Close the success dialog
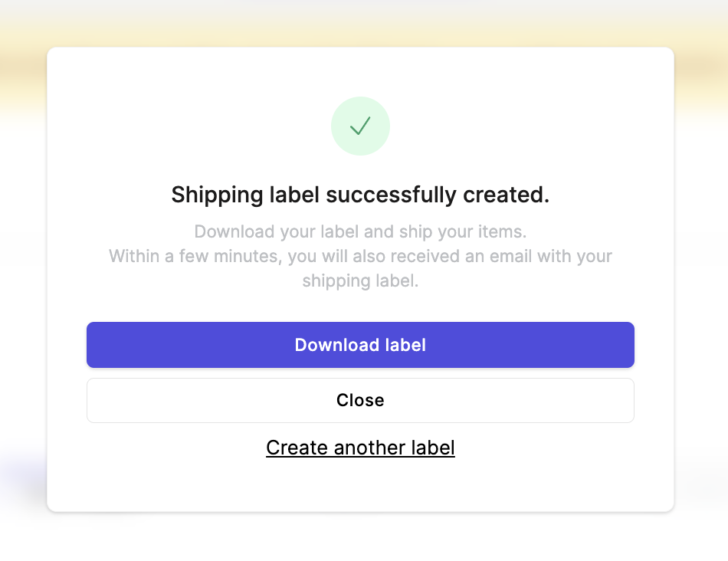Image resolution: width=728 pixels, height=561 pixels. point(360,400)
